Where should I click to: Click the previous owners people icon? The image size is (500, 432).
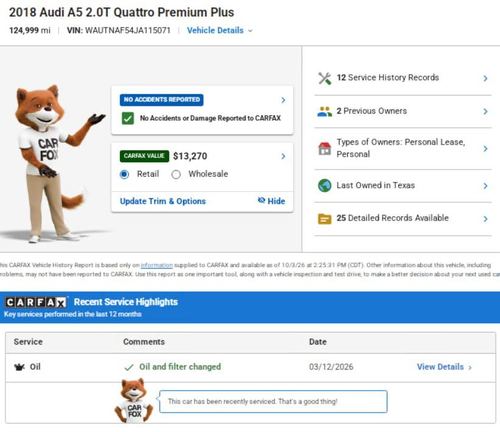[324, 111]
